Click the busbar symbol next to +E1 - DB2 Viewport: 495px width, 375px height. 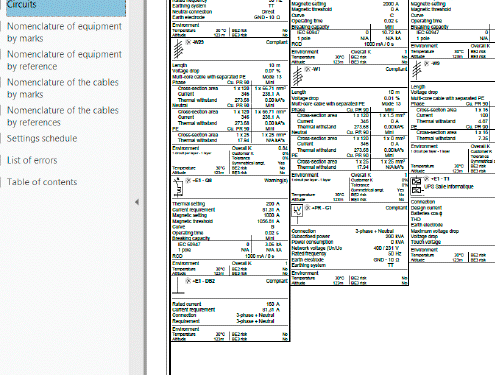178,287
